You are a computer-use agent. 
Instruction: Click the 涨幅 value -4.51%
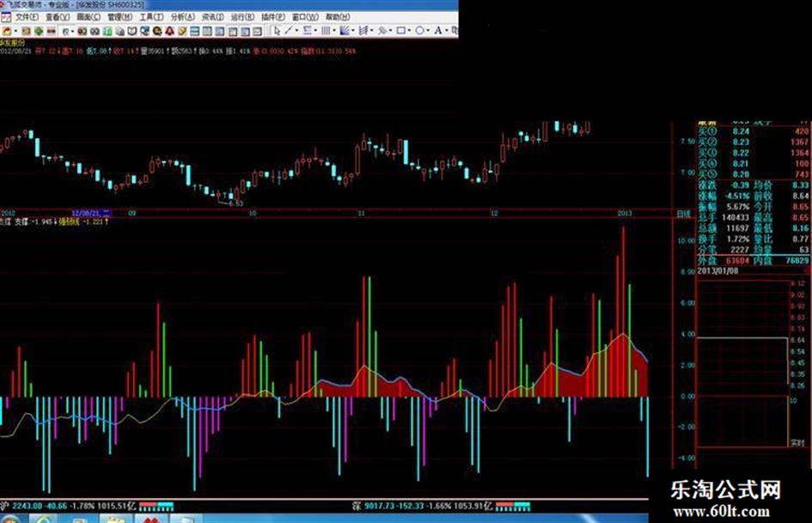coord(737,197)
